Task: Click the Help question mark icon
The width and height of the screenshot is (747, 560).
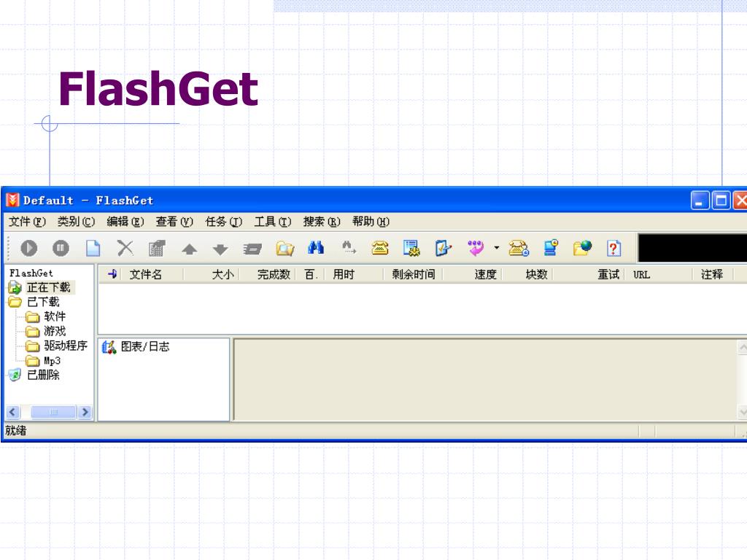Action: point(614,248)
